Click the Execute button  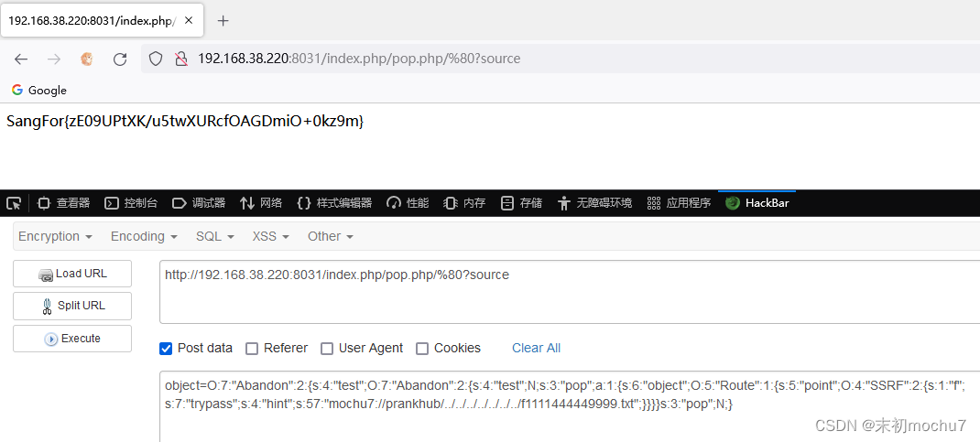[x=72, y=339]
